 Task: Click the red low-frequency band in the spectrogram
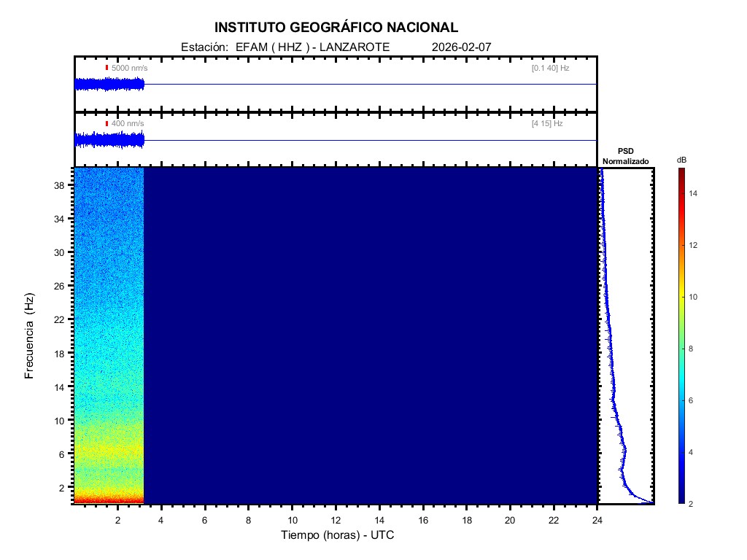[x=109, y=499]
